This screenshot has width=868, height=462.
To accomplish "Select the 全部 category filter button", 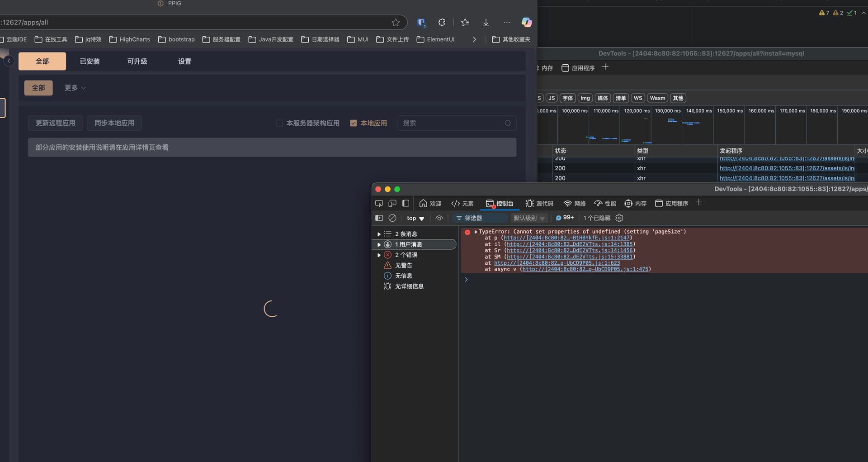I will pyautogui.click(x=38, y=88).
